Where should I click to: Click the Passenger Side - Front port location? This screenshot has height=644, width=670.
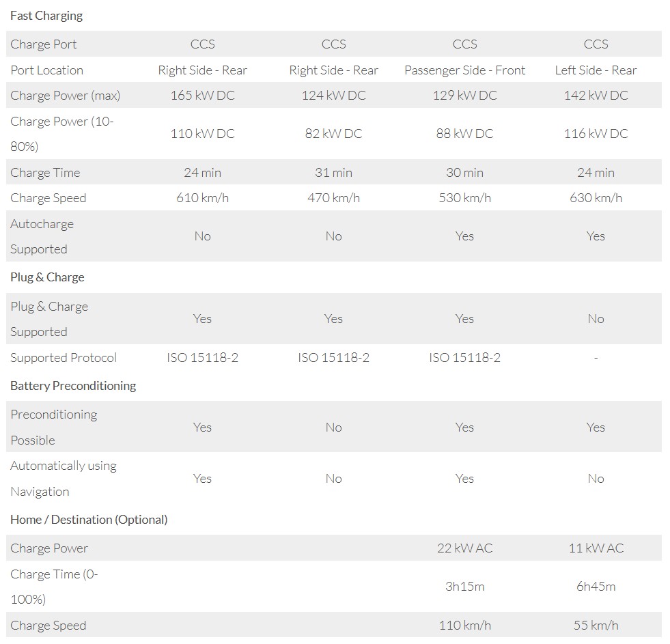click(x=464, y=70)
